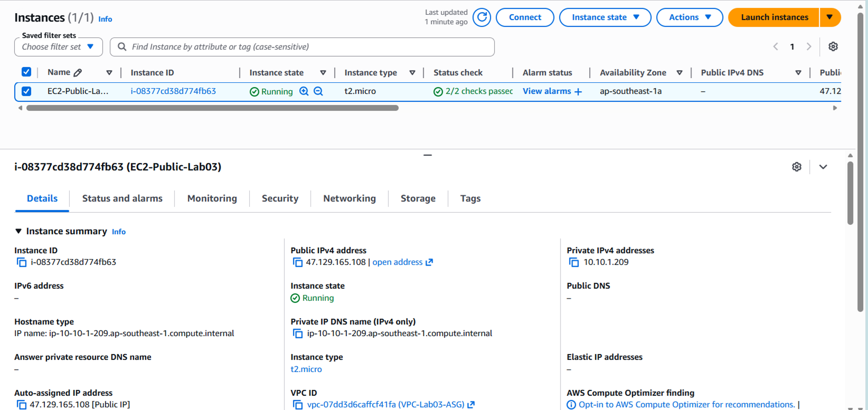The width and height of the screenshot is (868, 410).
Task: Go to next page of instances
Action: tap(809, 46)
